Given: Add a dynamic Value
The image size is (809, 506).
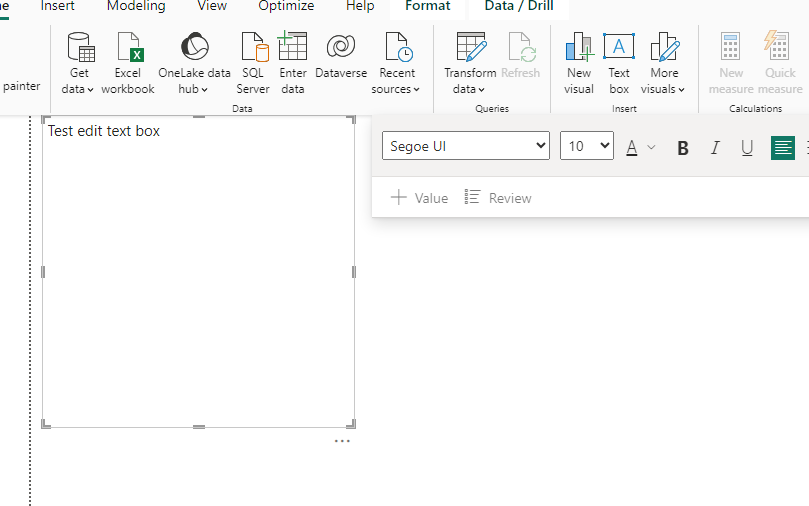Looking at the screenshot, I should click(419, 198).
